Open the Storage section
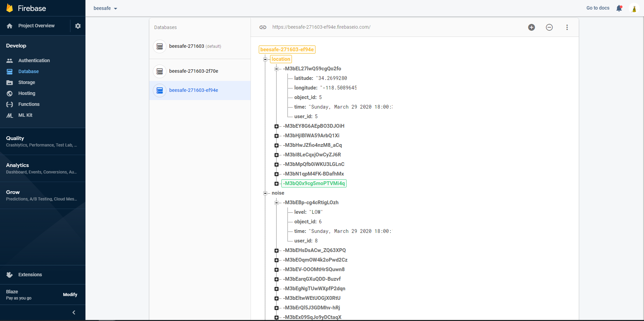The image size is (644, 321). click(27, 82)
